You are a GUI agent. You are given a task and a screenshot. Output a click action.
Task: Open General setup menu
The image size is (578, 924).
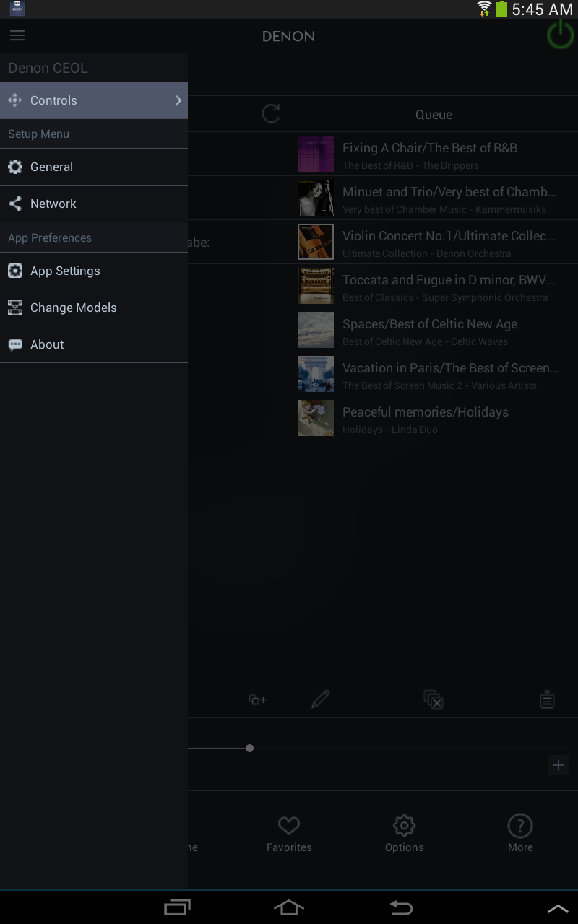click(94, 167)
